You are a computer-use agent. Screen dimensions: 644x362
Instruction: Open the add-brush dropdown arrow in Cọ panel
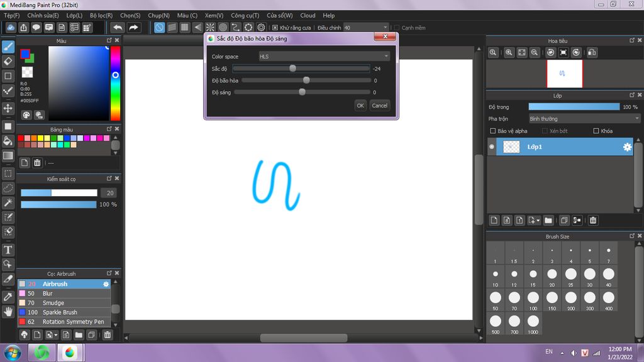tap(56, 336)
